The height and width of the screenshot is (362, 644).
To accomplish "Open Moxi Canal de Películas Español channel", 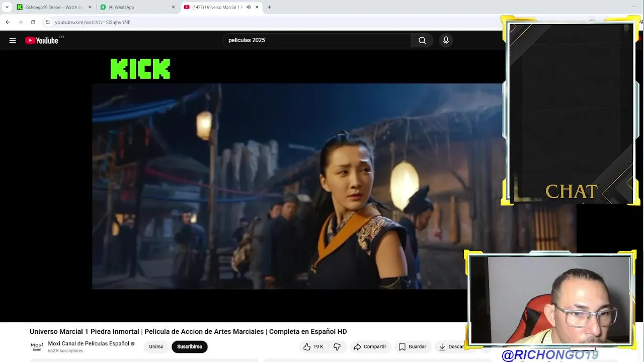I will (x=89, y=343).
